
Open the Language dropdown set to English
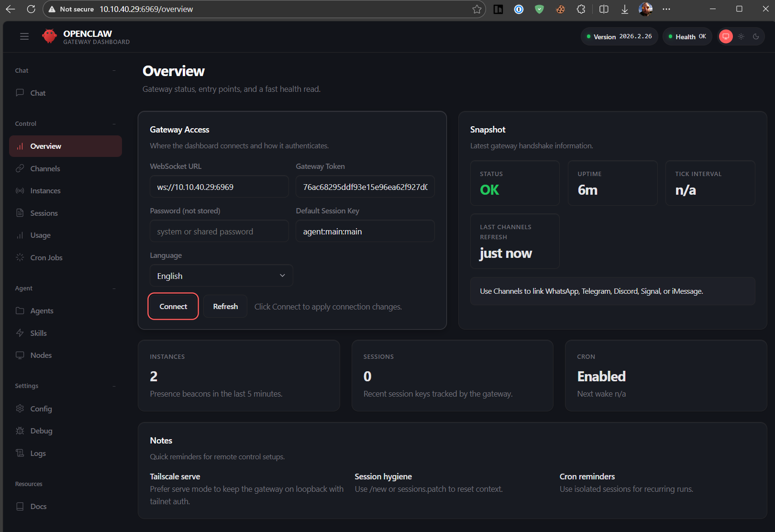pyautogui.click(x=221, y=276)
